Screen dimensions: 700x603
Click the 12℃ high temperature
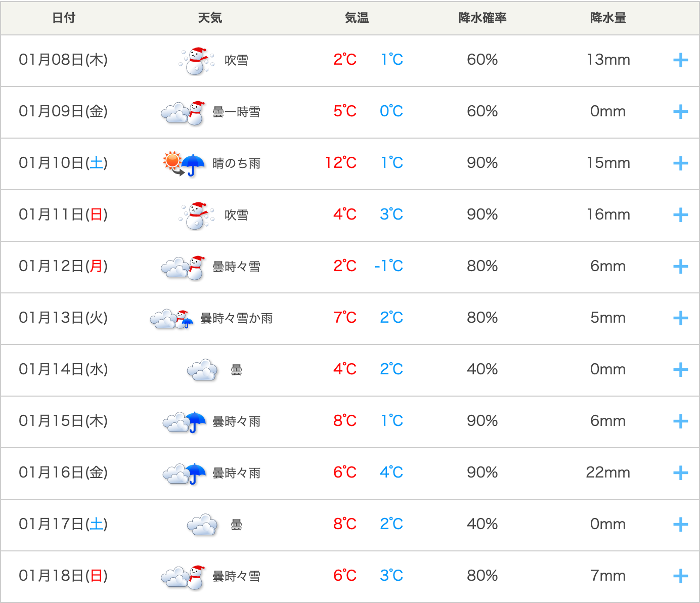(x=341, y=163)
